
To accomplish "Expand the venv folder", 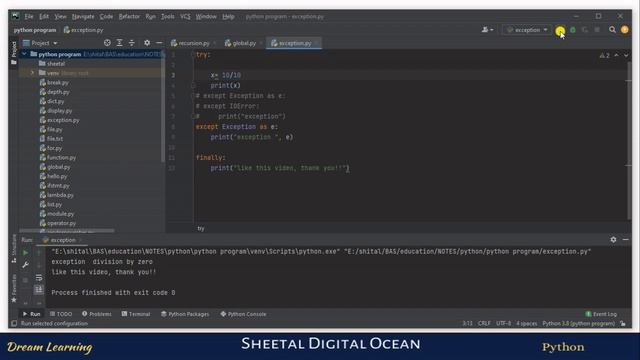I will (x=32, y=73).
